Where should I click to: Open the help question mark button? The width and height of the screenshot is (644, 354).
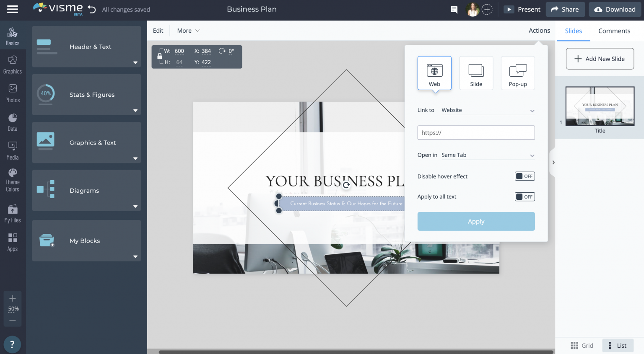[12, 344]
